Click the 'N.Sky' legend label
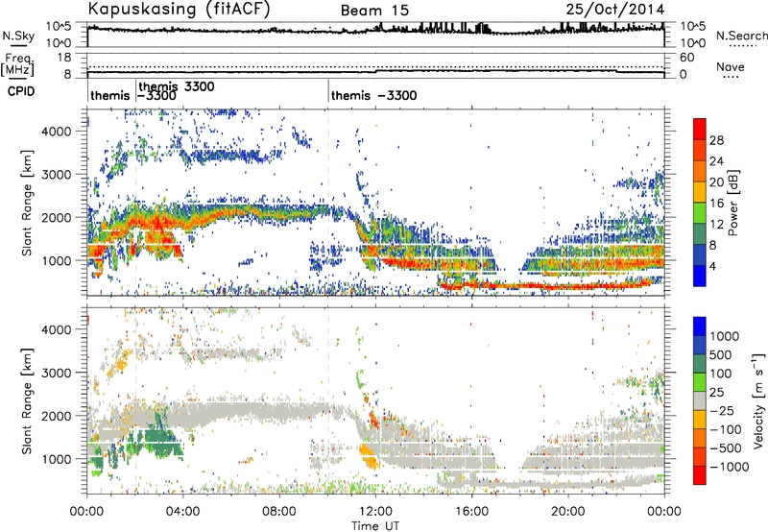 pyautogui.click(x=18, y=36)
